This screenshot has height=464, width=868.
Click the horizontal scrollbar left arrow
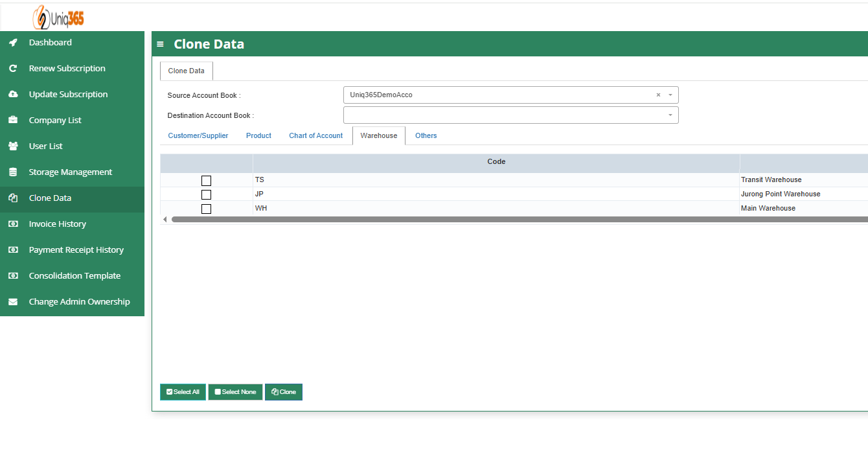pos(165,220)
